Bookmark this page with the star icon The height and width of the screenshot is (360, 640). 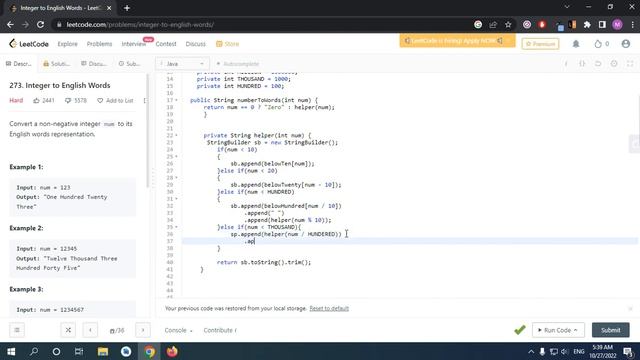508,24
